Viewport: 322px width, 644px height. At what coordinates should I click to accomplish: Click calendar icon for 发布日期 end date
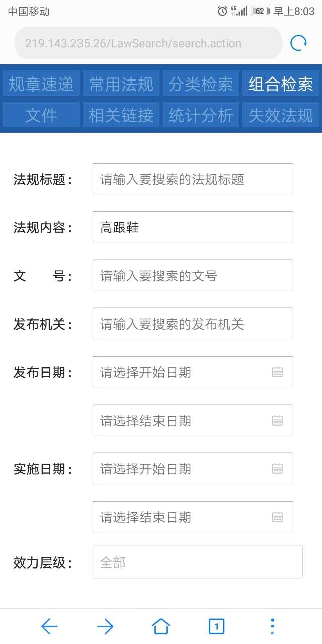coord(278,421)
